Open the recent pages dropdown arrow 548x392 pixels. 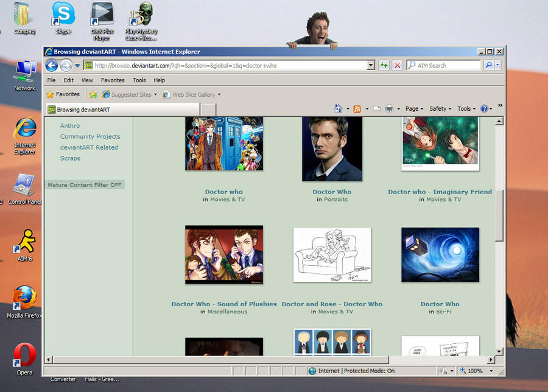(77, 65)
